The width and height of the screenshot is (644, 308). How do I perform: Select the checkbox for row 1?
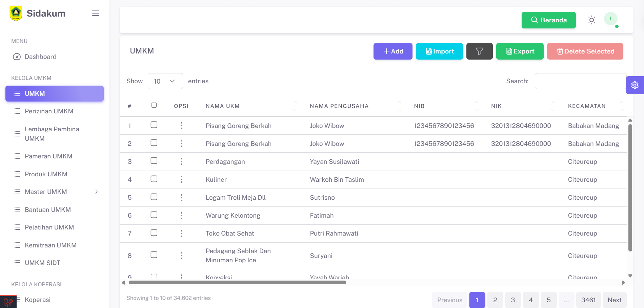pyautogui.click(x=154, y=125)
